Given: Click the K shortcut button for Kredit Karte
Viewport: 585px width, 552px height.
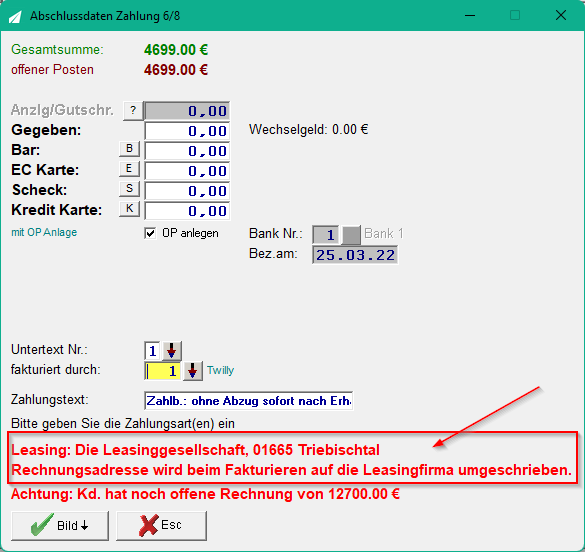Looking at the screenshot, I should point(129,208).
